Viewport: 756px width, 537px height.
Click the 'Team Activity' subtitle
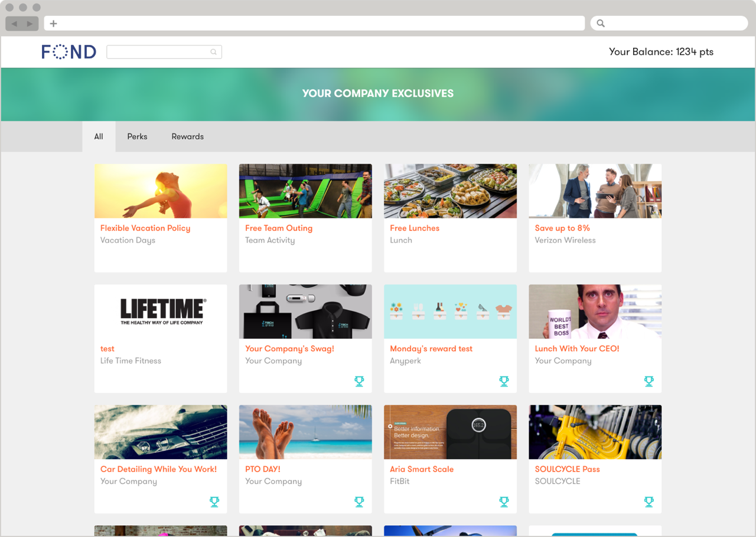tap(270, 240)
